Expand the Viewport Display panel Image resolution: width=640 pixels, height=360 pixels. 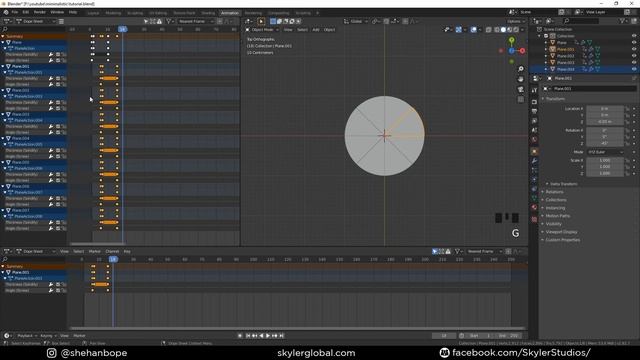(x=561, y=232)
